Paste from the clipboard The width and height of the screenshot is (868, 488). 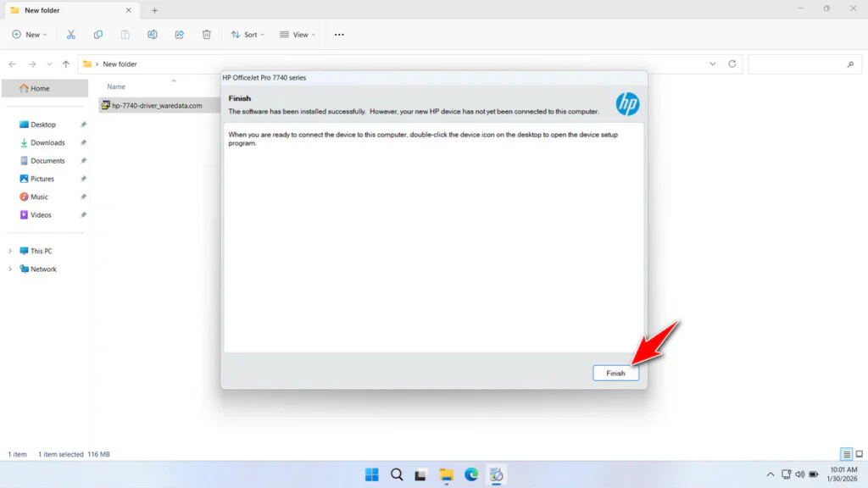(x=125, y=34)
